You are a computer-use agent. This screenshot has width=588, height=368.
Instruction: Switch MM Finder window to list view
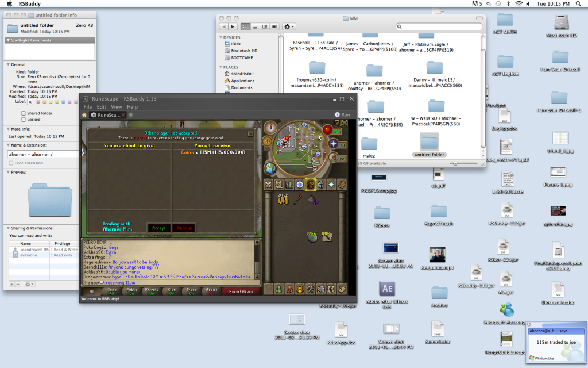point(255,26)
